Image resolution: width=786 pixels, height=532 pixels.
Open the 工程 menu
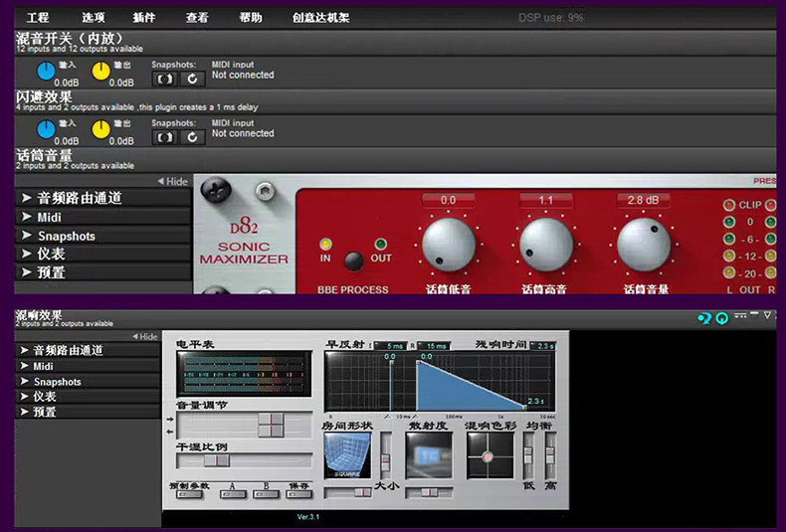(38, 18)
